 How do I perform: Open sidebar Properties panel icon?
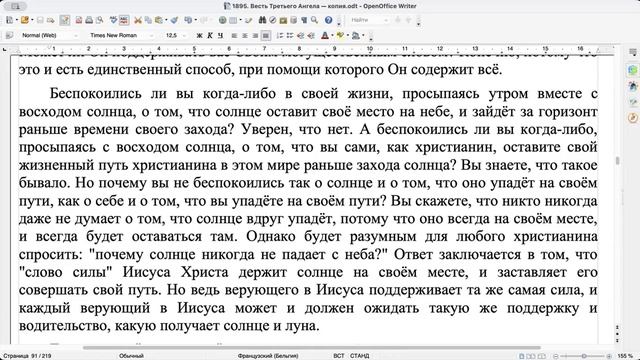point(633,70)
